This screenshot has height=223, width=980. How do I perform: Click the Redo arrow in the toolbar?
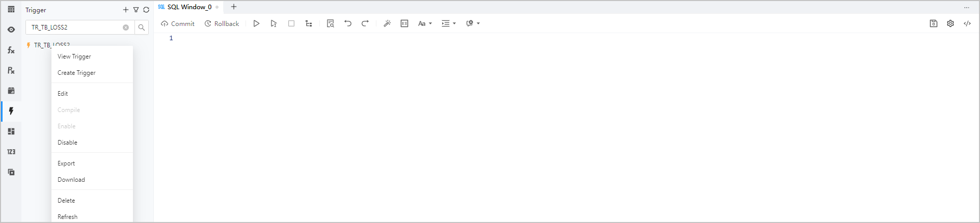tap(365, 23)
